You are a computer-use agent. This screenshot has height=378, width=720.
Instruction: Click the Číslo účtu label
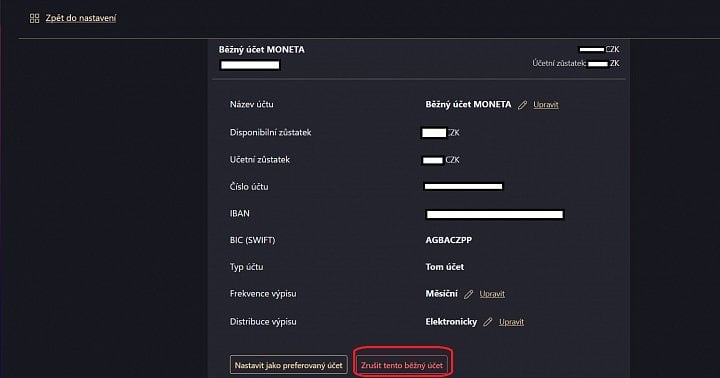(x=249, y=186)
